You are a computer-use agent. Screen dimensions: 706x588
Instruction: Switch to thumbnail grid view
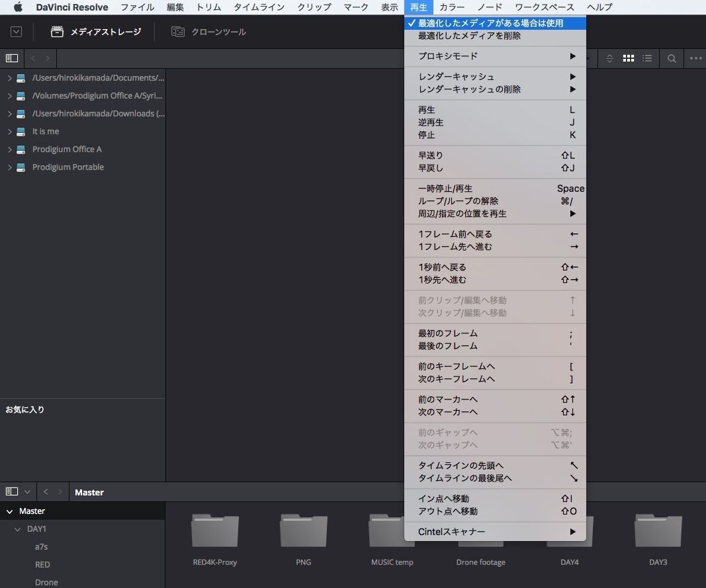point(629,58)
